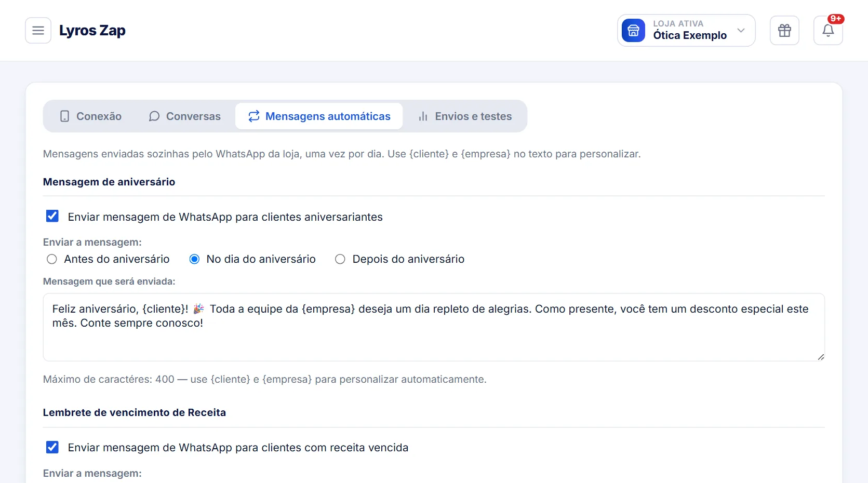Click the Lembrete de vencimento de Receita heading
This screenshot has width=868, height=483.
click(135, 412)
